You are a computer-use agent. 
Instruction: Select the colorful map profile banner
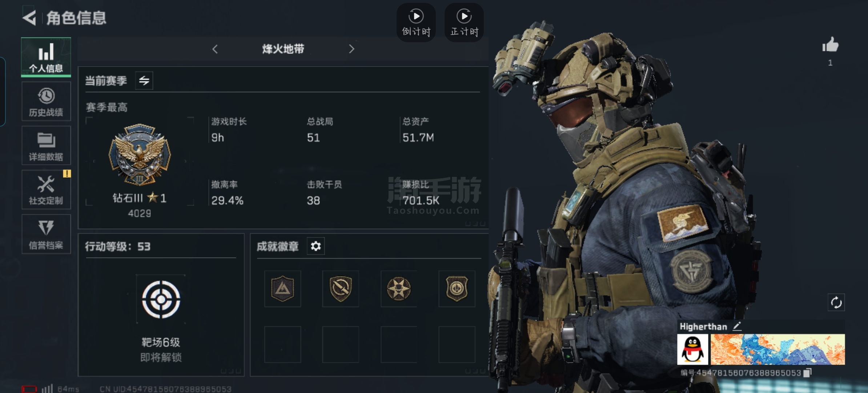tap(778, 349)
